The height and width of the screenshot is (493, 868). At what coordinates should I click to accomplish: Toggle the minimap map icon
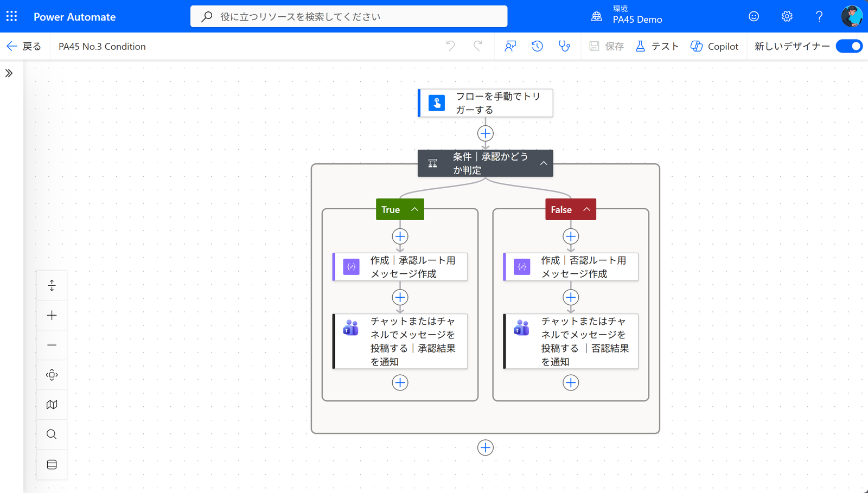coord(52,405)
